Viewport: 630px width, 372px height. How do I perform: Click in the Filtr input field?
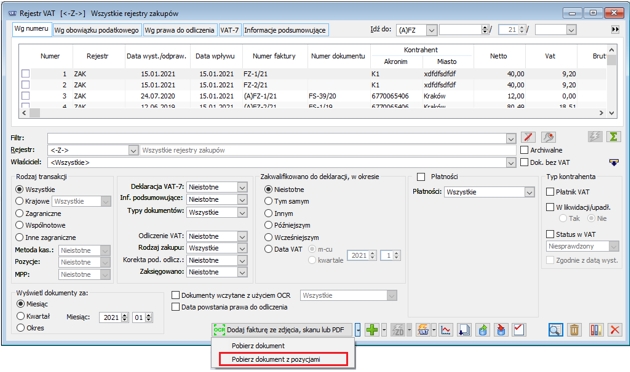coord(277,139)
